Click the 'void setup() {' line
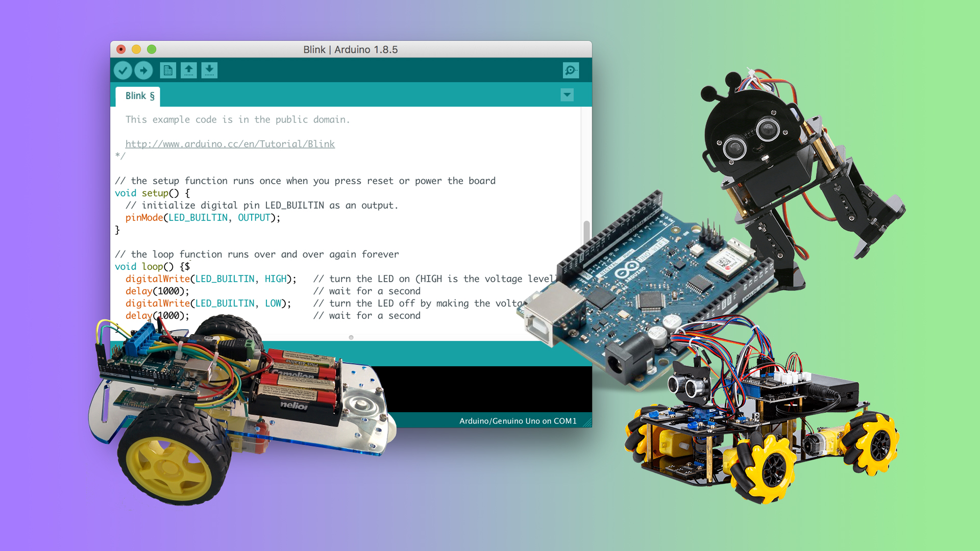Screen dimensions: 980x551 pos(153,193)
